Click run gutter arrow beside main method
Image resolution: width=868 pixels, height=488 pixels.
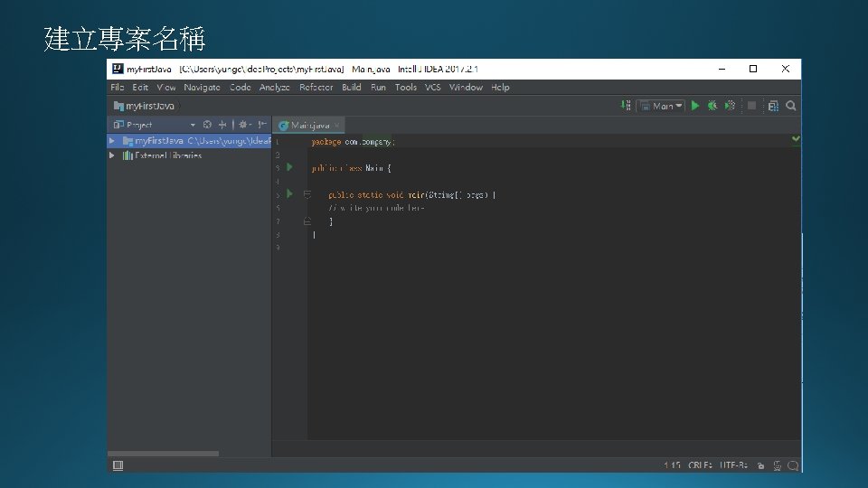(289, 193)
